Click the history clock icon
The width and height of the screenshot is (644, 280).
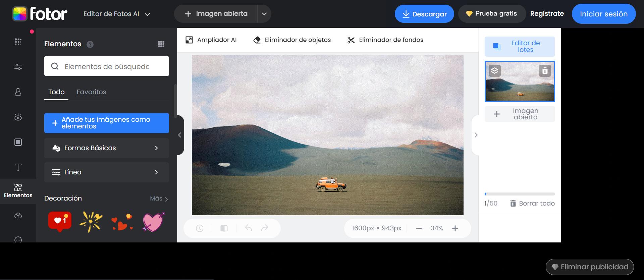(x=200, y=228)
